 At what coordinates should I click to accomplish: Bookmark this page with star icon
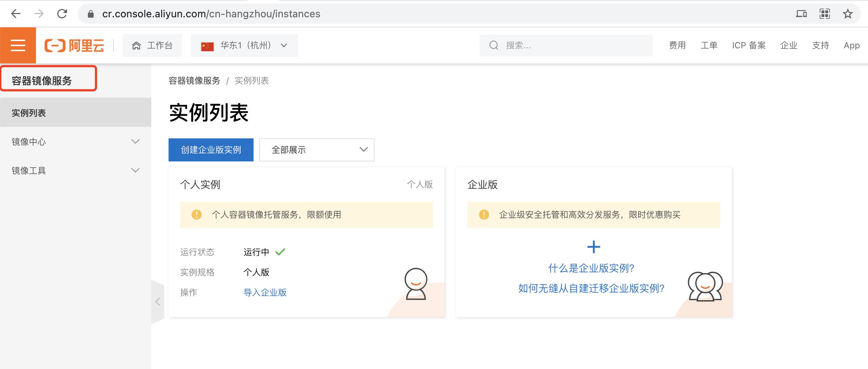tap(847, 14)
